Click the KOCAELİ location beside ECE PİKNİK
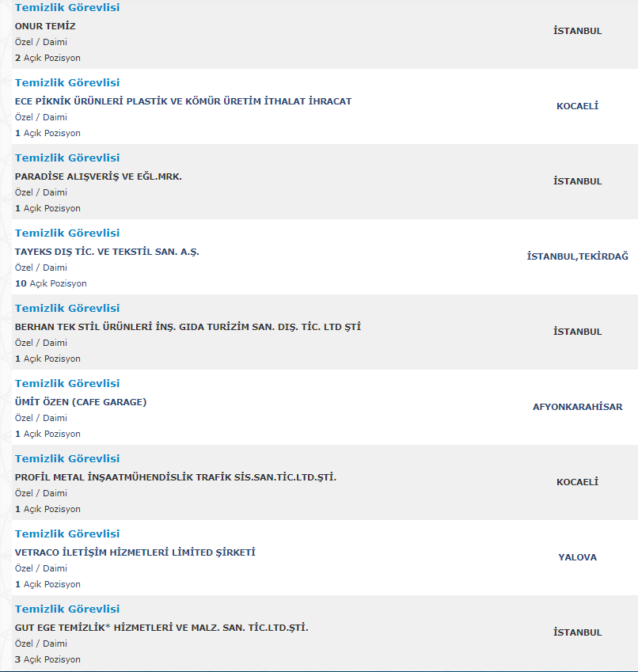 (x=577, y=106)
